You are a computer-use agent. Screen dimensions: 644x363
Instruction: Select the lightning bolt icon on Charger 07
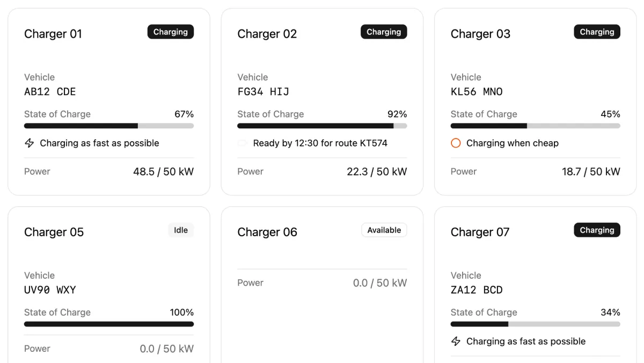pos(457,341)
